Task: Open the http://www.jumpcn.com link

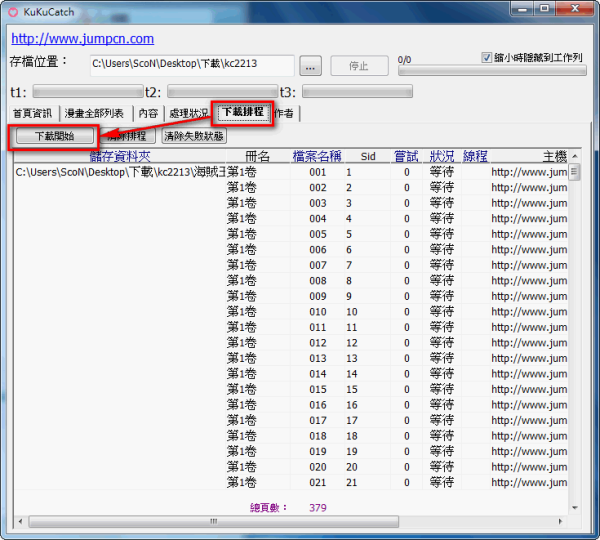Action: click(x=82, y=39)
